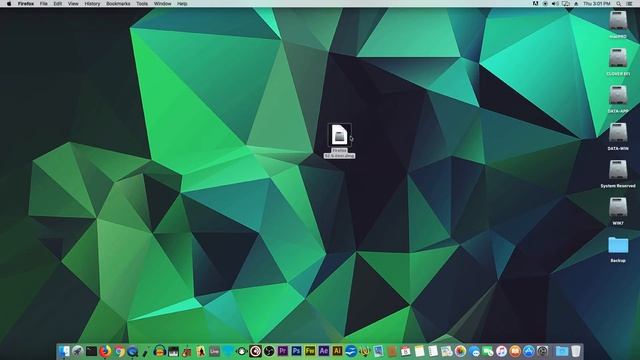
Task: Open App Store from the dock
Action: click(x=529, y=351)
